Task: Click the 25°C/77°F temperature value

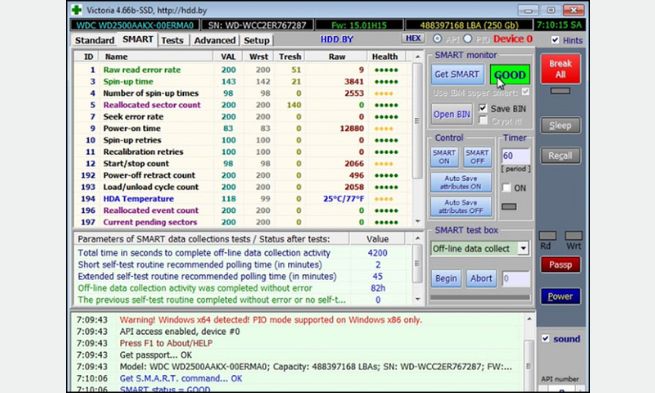Action: tap(343, 199)
